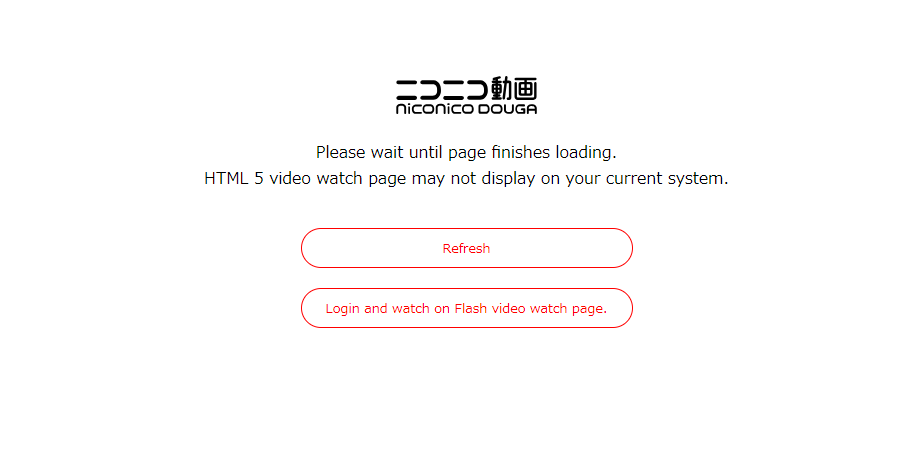Click the 動画 kanji in the logo

point(514,88)
